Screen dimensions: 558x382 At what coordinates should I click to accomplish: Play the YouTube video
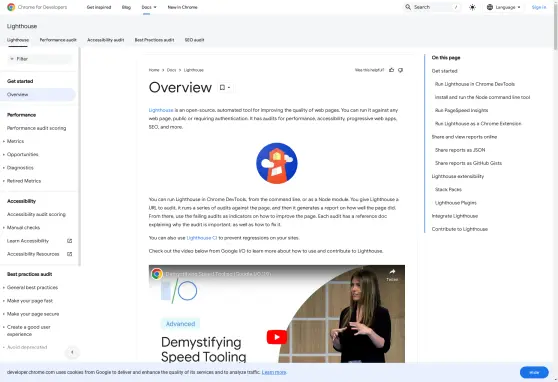coord(277,337)
